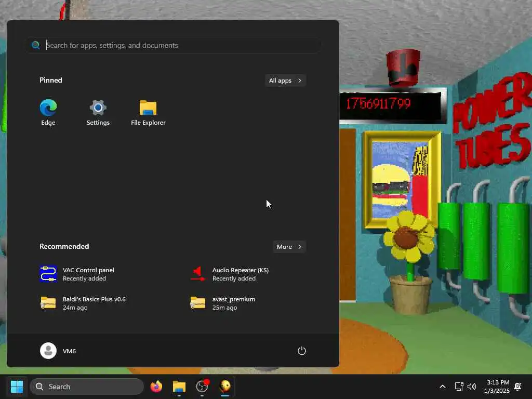The height and width of the screenshot is (399, 532).
Task: Open the notifications bell icon
Action: coord(518,387)
